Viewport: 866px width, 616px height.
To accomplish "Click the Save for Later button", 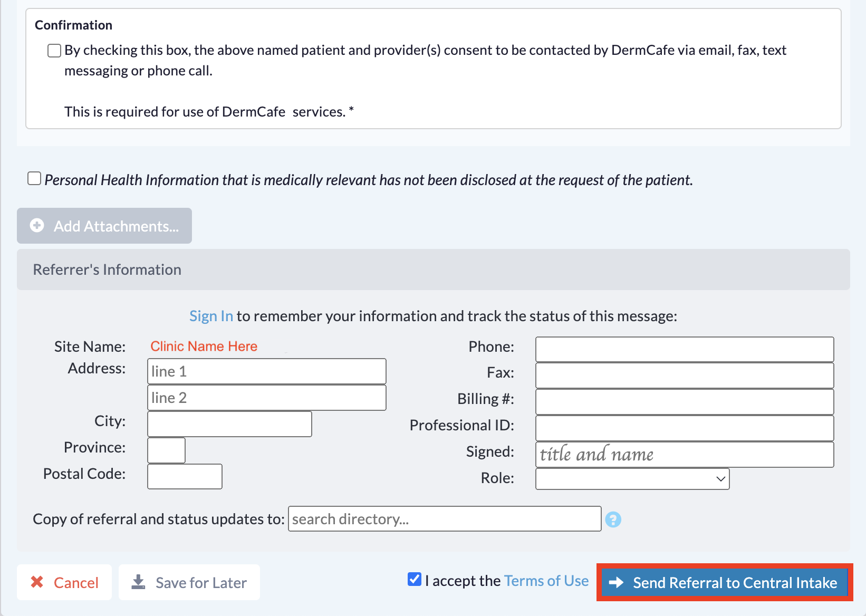I will (x=189, y=582).
